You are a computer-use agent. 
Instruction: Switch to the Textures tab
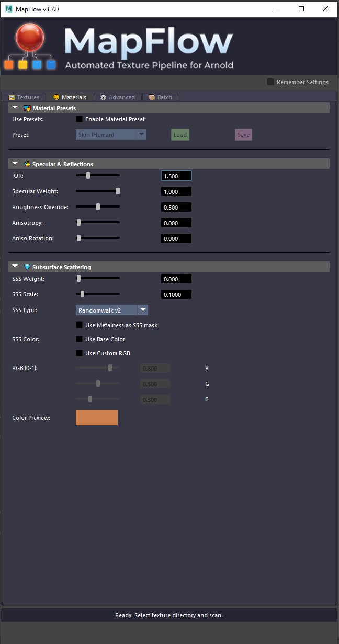[x=24, y=97]
